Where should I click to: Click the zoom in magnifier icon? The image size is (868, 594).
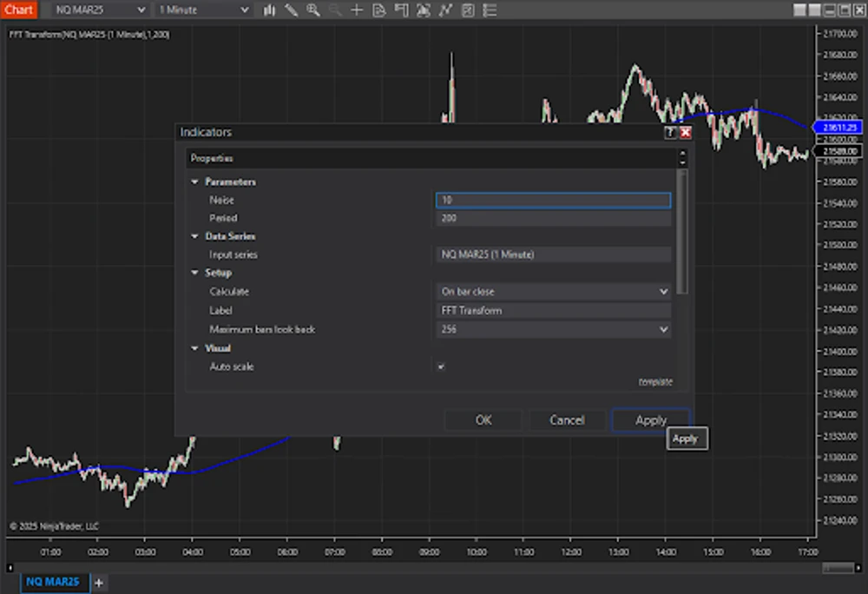(313, 10)
